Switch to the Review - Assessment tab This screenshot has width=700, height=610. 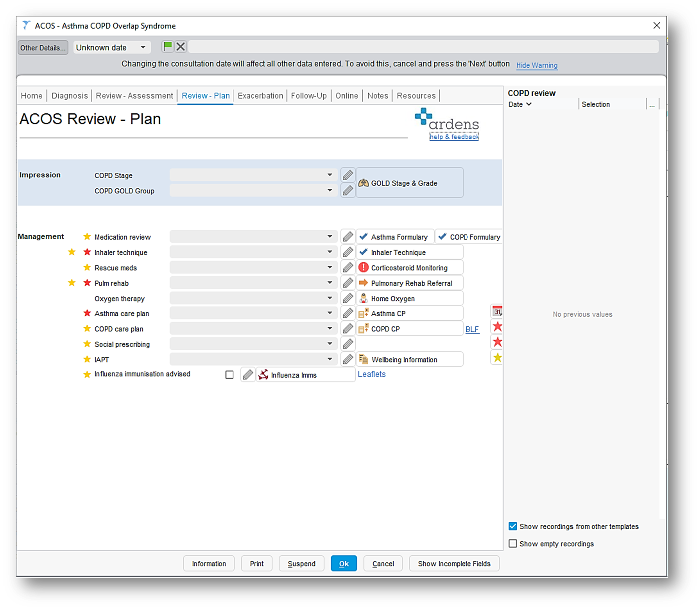(134, 96)
